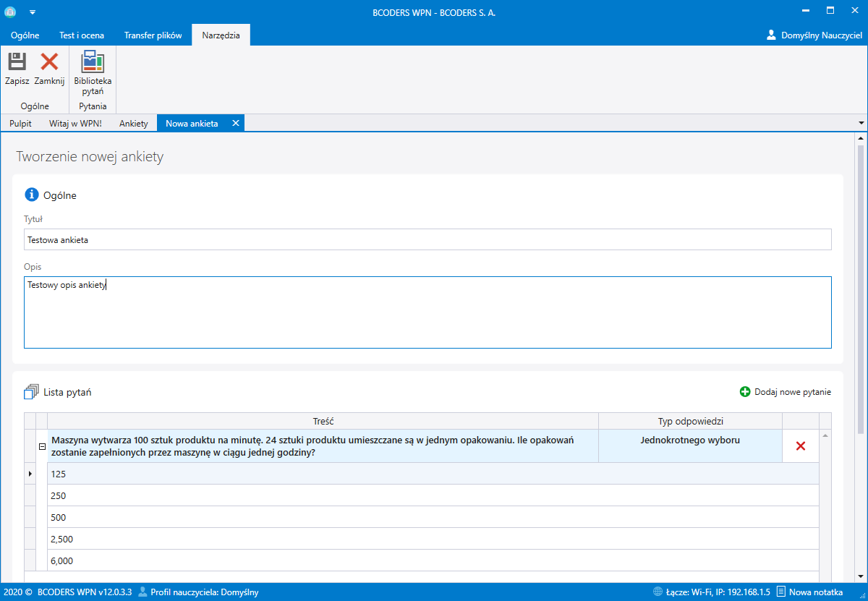The image size is (868, 601).
Task: Click the row indicator arrow beside 125
Action: [30, 474]
